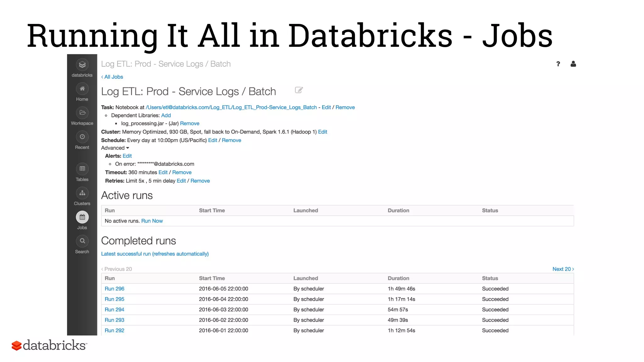This screenshot has height=362, width=644.
Task: Remove the Retries policy
Action: coord(200,181)
